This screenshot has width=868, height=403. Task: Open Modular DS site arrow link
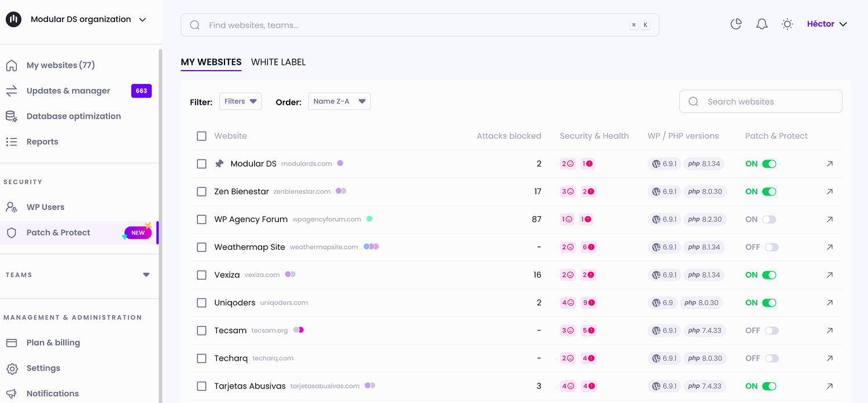830,164
